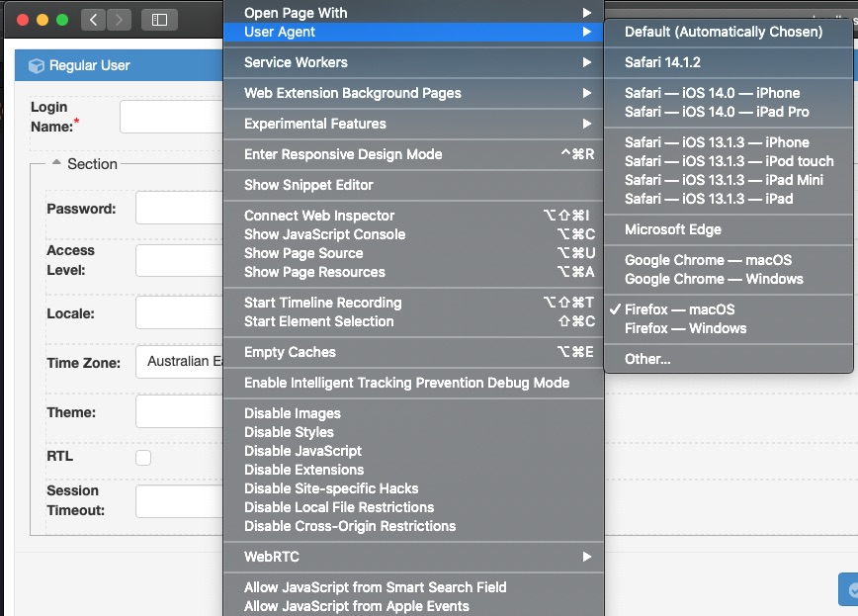Viewport: 858px width, 616px height.
Task: Choose Allow JavaScript from Smart Search Field
Action: [413, 587]
